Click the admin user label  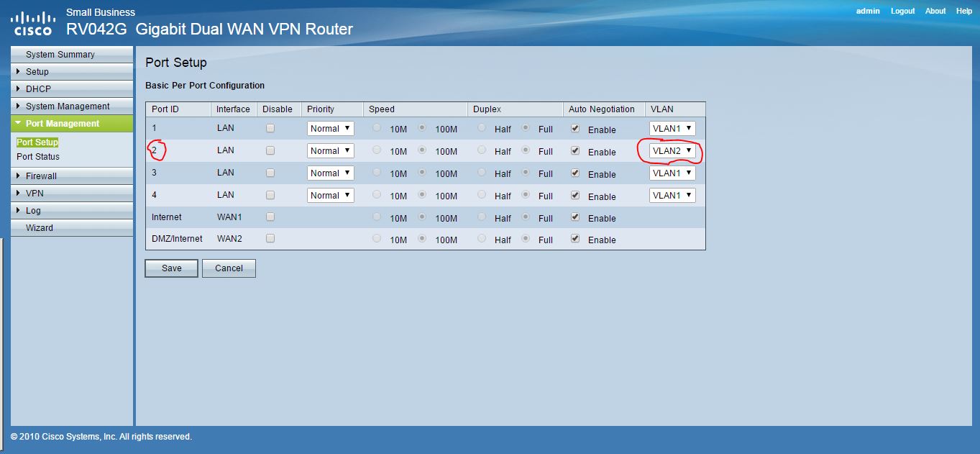click(x=868, y=11)
